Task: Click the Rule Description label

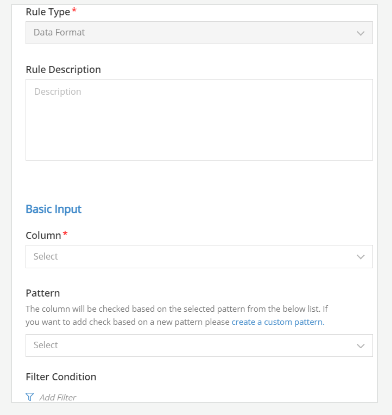Action: 63,69
